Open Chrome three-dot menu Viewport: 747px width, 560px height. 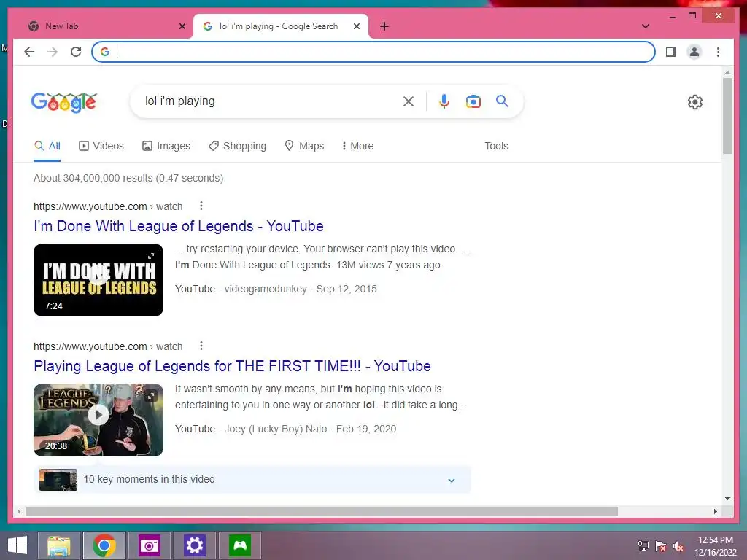[718, 52]
